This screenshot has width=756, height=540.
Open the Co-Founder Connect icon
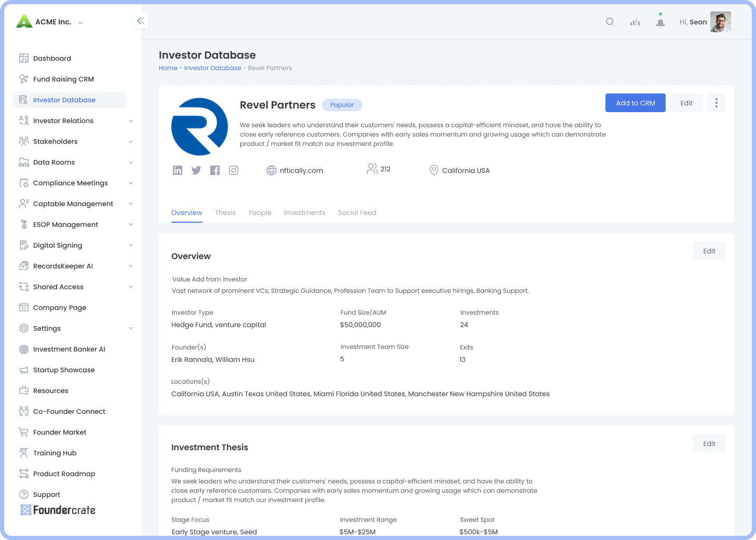coord(24,411)
